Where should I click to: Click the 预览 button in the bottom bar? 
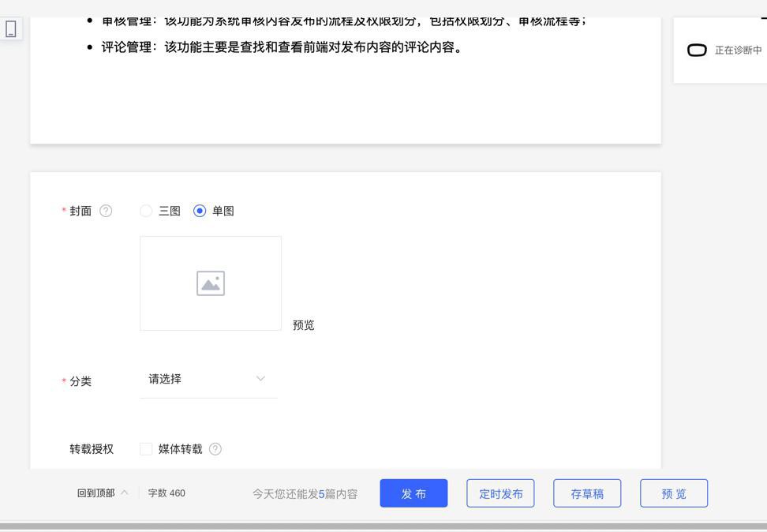(674, 493)
